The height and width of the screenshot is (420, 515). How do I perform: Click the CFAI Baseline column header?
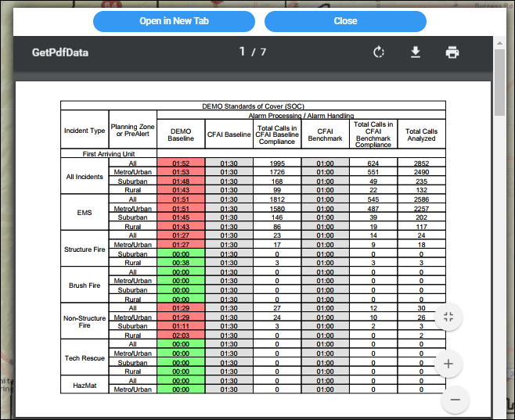click(229, 135)
